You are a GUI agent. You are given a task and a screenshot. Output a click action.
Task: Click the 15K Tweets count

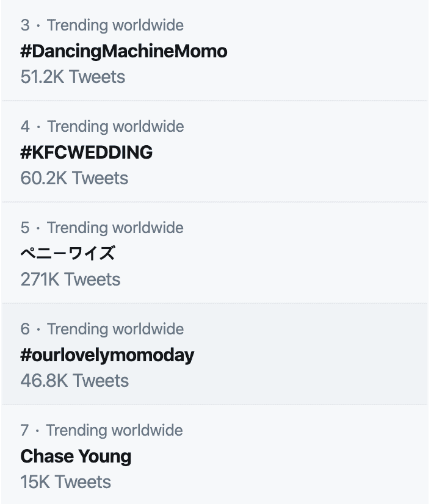point(65,482)
